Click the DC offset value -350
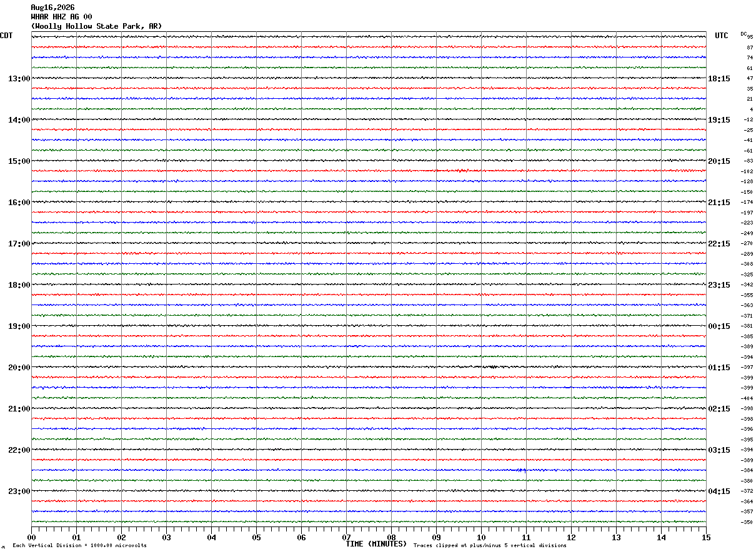 pos(747,522)
